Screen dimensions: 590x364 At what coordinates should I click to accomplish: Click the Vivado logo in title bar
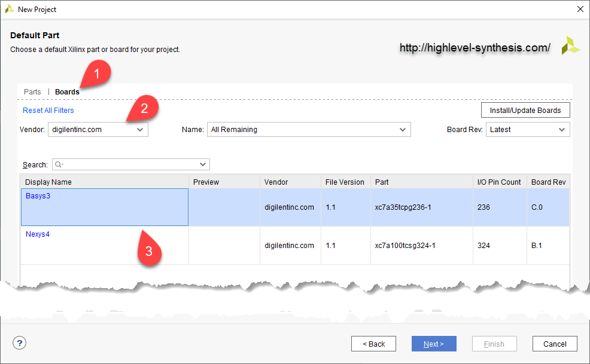coord(10,10)
